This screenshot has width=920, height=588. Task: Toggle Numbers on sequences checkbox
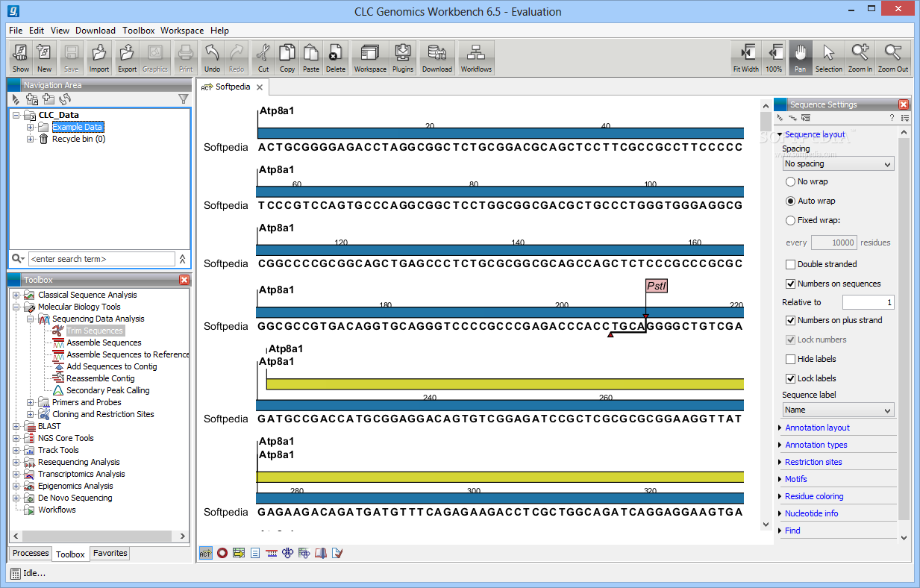point(790,284)
